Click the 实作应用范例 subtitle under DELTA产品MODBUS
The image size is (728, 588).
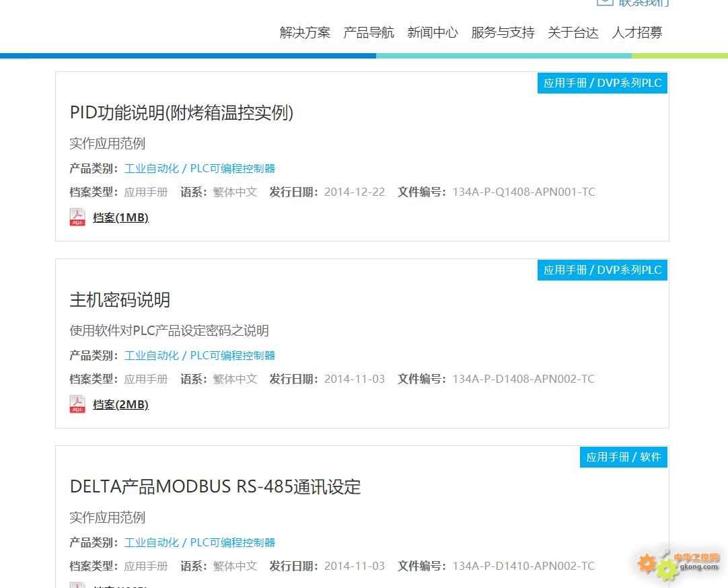107,517
